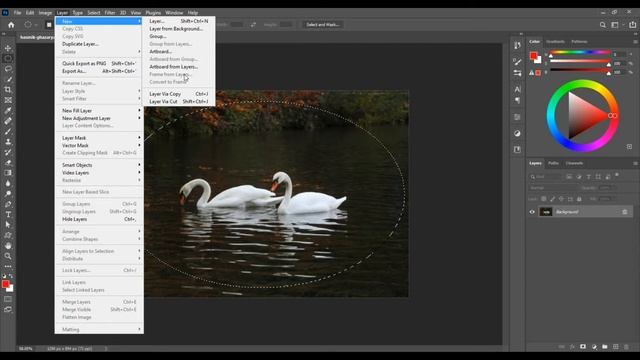Viewport: 640px width, 360px height.
Task: Select the Dodge tool
Action: point(8,193)
